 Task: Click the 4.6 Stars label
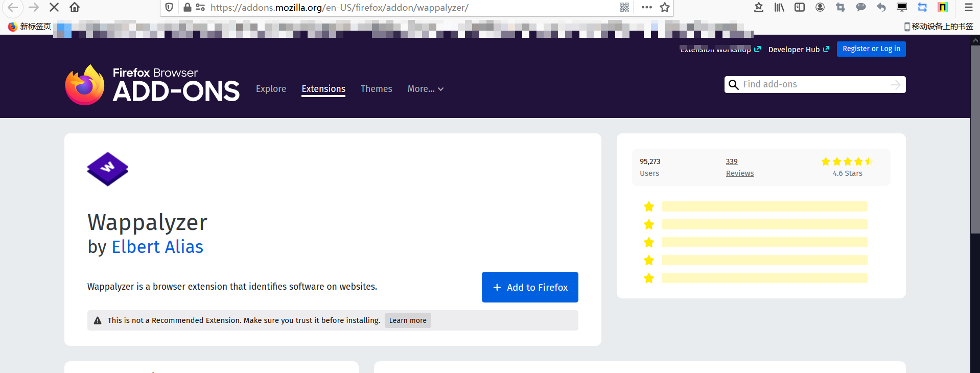click(x=847, y=173)
